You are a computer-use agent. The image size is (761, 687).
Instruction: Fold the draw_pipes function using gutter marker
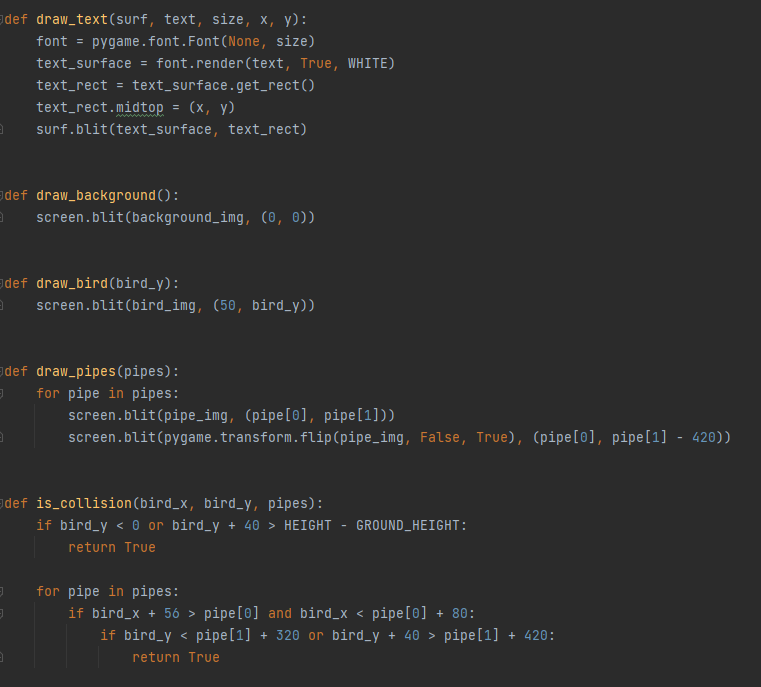pos(2,371)
